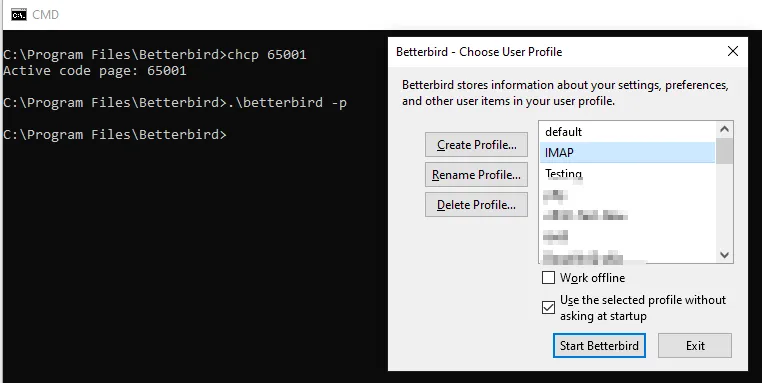Click the CMD window icon in title bar

click(x=18, y=15)
